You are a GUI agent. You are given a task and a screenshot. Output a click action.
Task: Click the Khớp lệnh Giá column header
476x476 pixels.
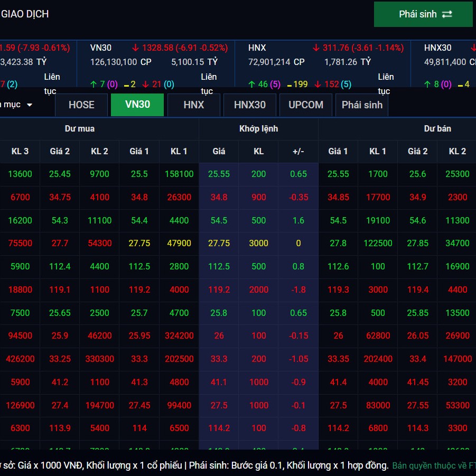point(219,151)
